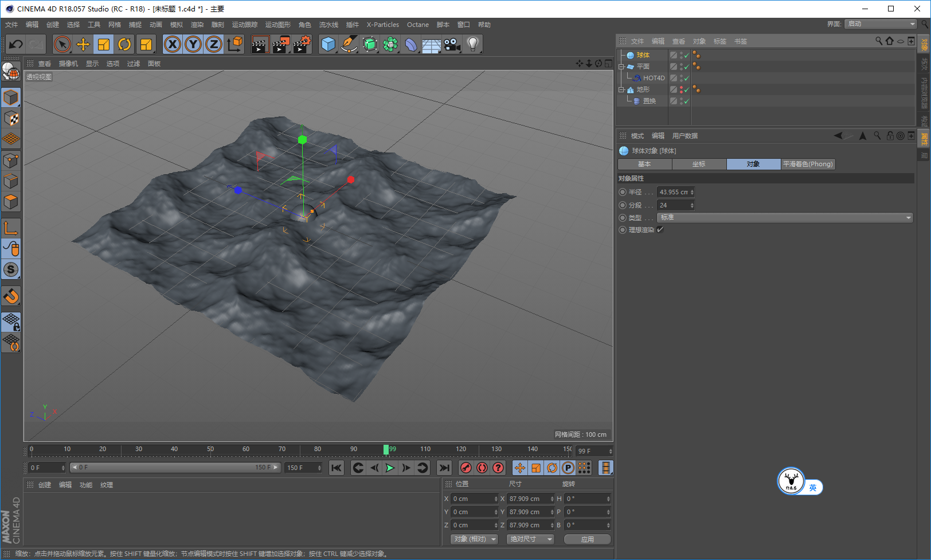Toggle the 分段 animation dot
931x560 pixels.
[623, 205]
